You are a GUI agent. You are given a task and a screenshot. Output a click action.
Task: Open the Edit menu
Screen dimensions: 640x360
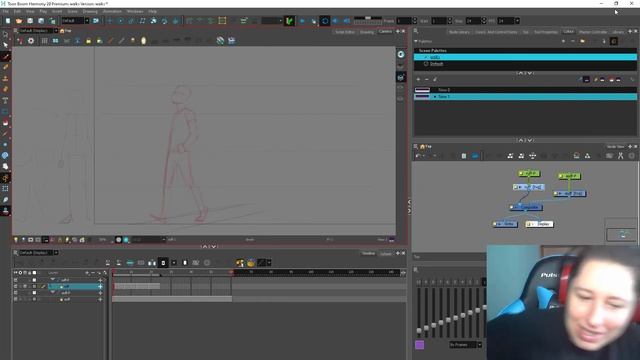pyautogui.click(x=18, y=11)
